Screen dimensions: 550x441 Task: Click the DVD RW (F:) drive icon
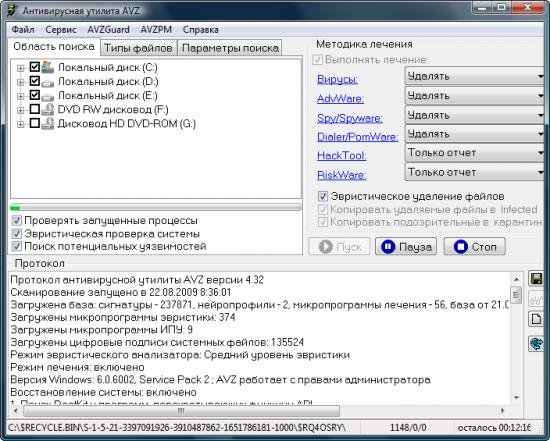[x=48, y=109]
